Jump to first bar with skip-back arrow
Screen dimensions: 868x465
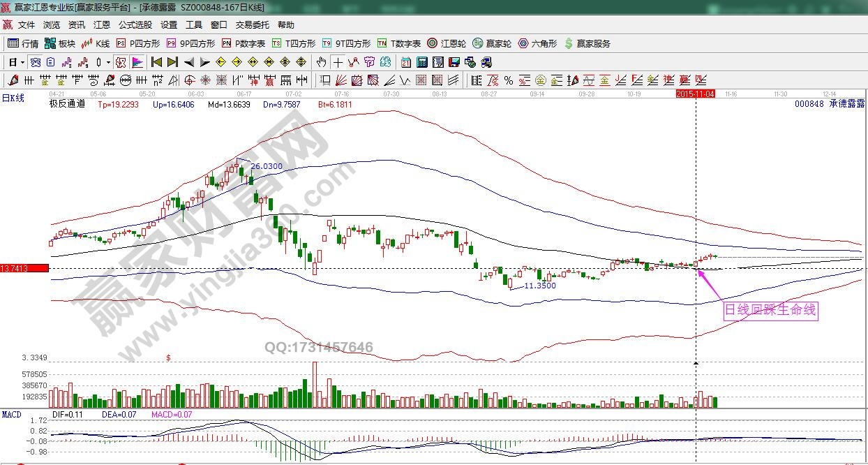156,62
